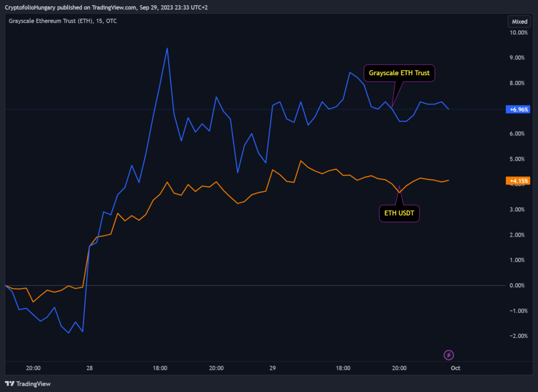
Task: Click the 5.00% scale label
Action: click(x=517, y=159)
